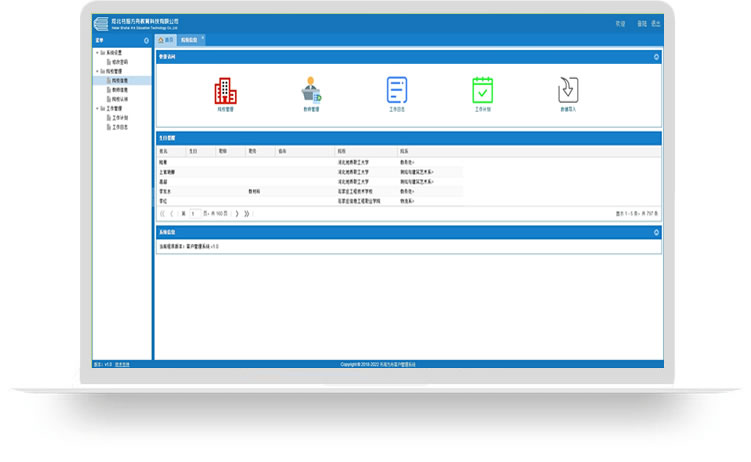
Task: Click the rightmost logout link in header
Action: point(656,24)
